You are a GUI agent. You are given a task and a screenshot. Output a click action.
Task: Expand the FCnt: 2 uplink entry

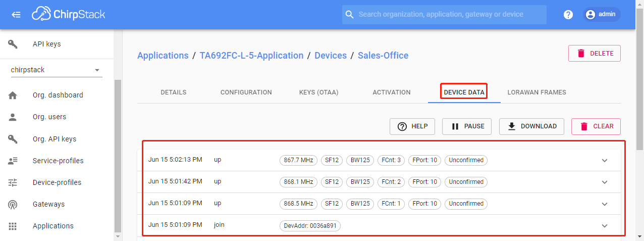(x=605, y=182)
